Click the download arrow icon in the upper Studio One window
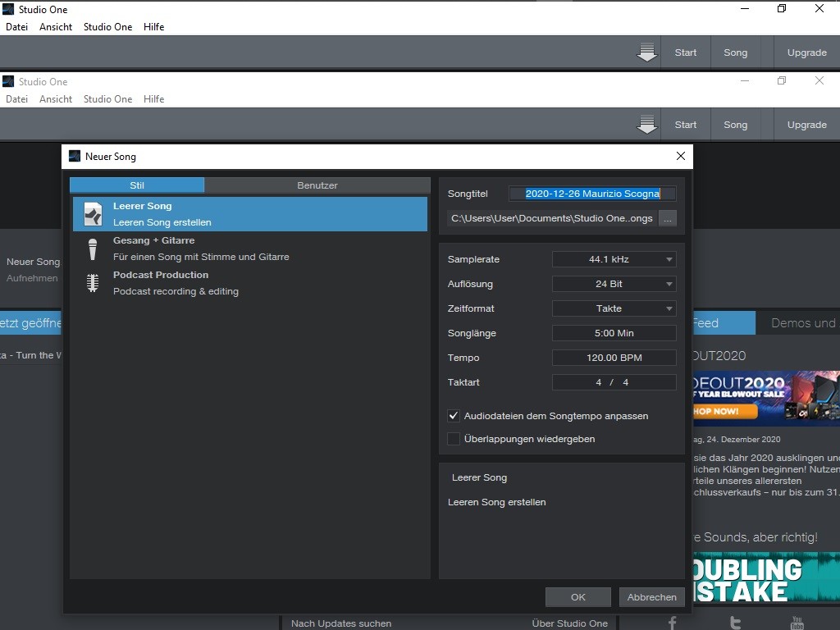 [646, 52]
